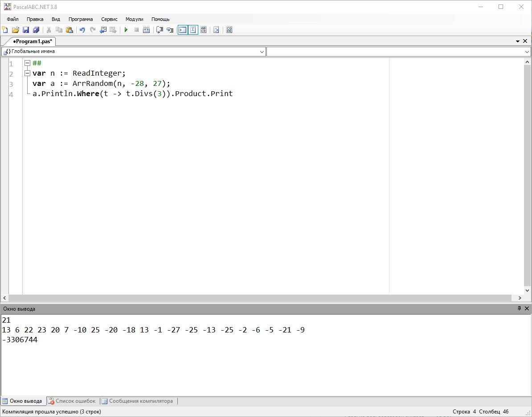Click line number 3 in the gutter
This screenshot has height=417, width=532.
click(11, 84)
